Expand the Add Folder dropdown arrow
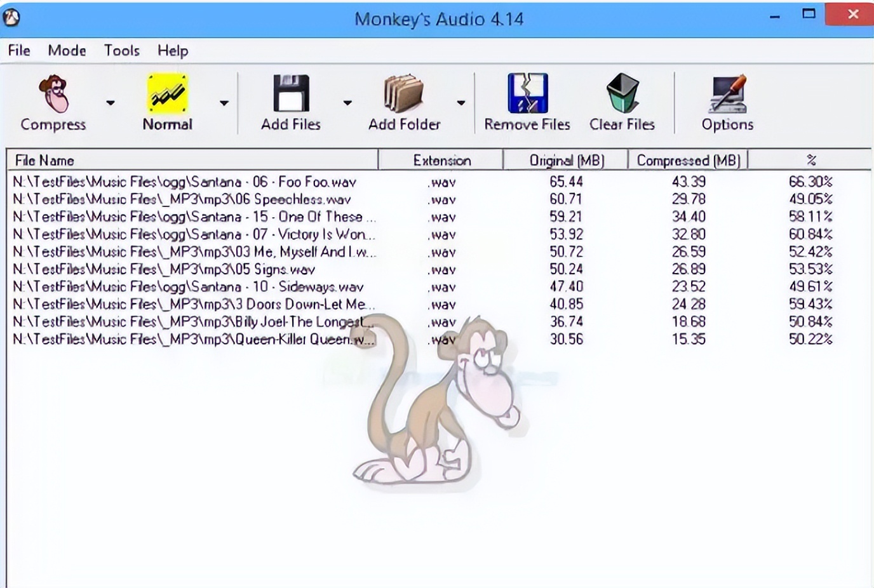This screenshot has height=588, width=874. click(x=461, y=103)
